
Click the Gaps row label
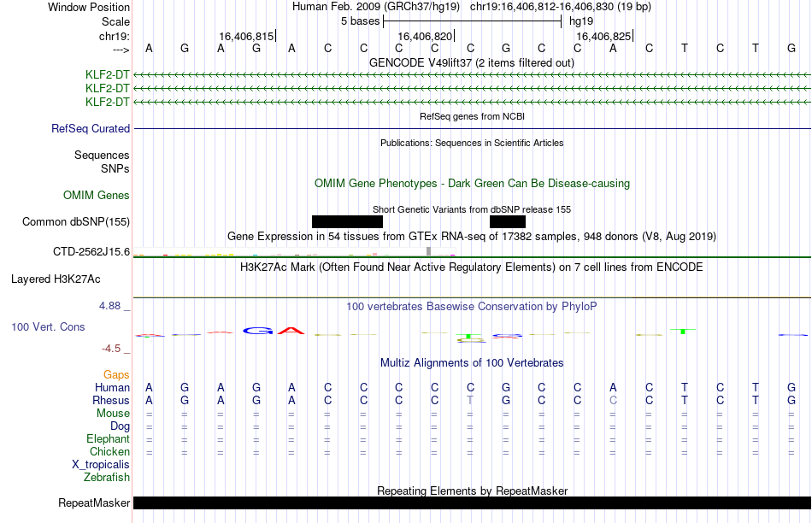[x=116, y=375]
